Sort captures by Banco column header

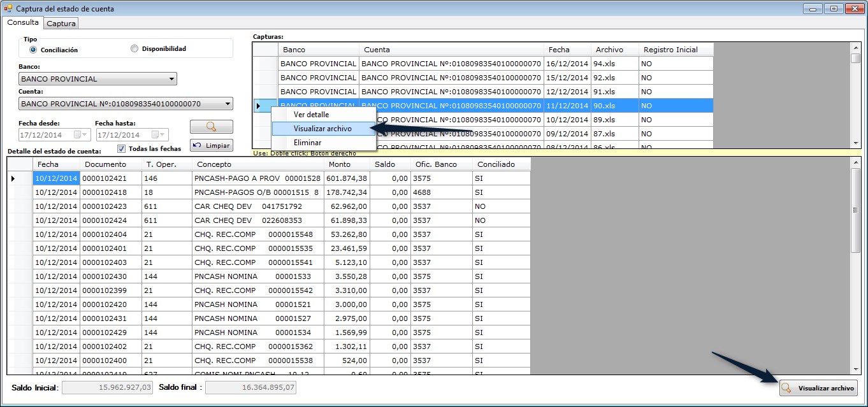click(319, 50)
